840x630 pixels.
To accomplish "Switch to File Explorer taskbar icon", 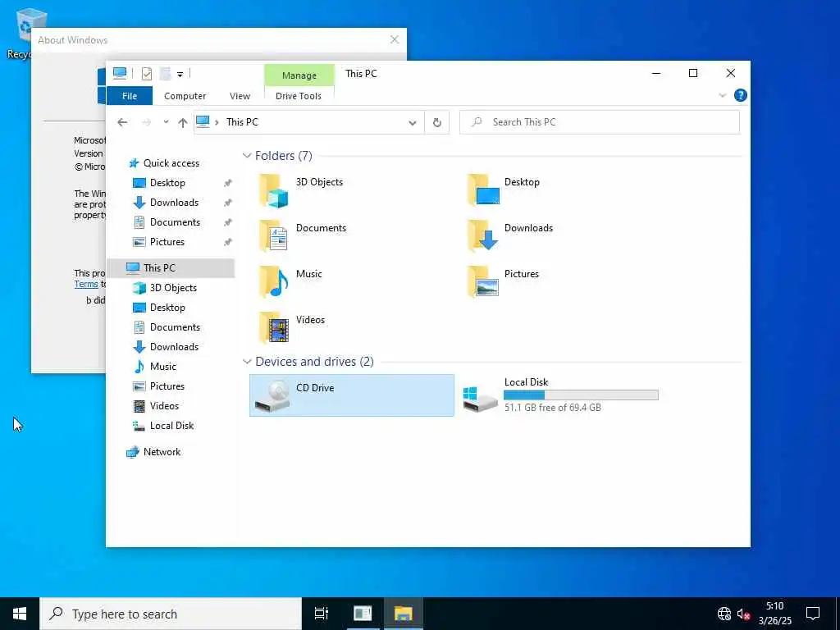I will pos(404,614).
